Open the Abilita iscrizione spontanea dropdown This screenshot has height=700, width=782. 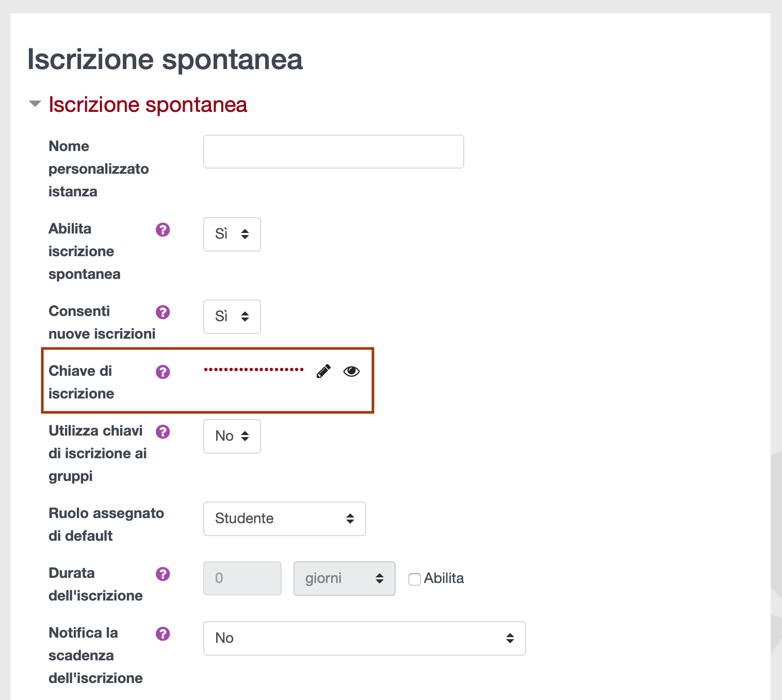(x=232, y=234)
